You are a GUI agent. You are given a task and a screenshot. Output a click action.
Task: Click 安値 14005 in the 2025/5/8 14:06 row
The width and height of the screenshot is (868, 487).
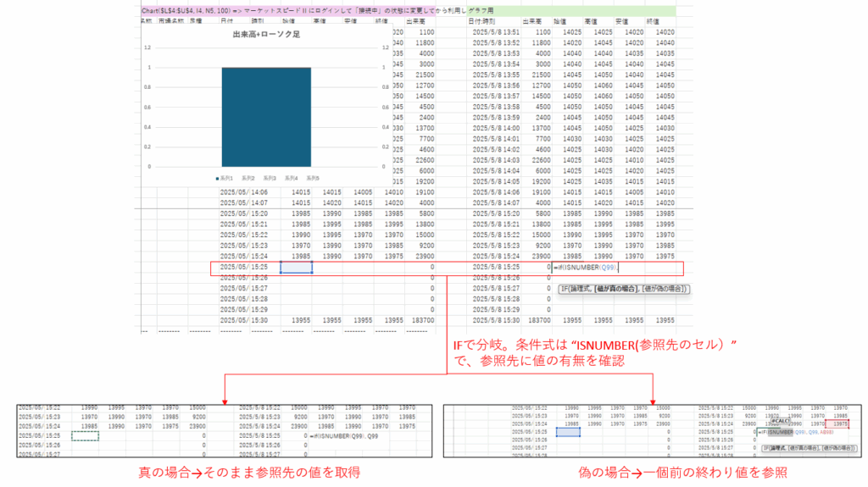[x=634, y=192]
